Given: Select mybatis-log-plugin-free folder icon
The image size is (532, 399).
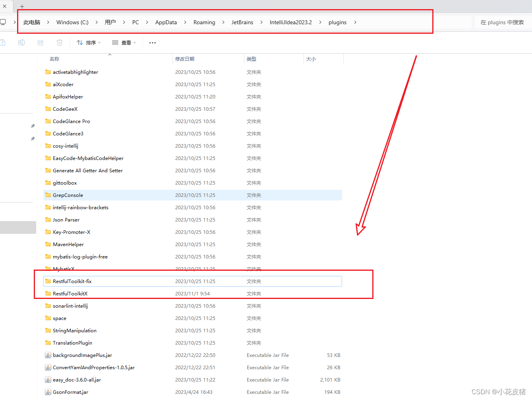Looking at the screenshot, I should [x=48, y=256].
